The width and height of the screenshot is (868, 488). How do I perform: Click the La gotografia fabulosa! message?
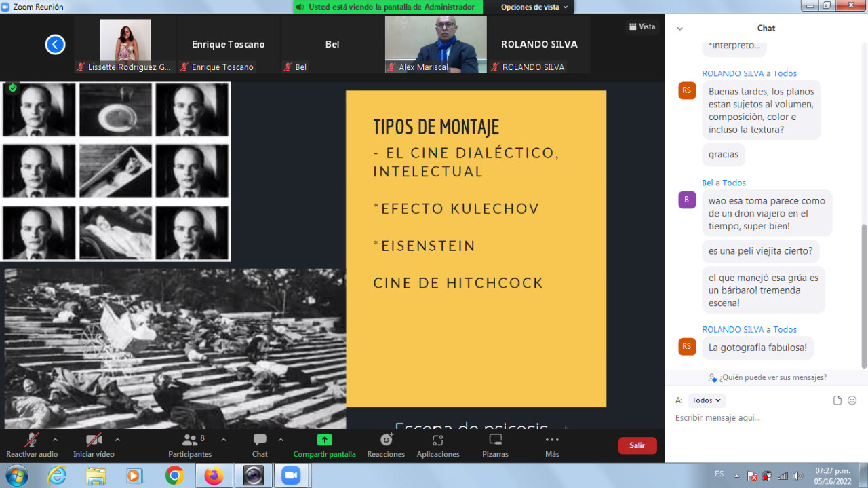757,348
